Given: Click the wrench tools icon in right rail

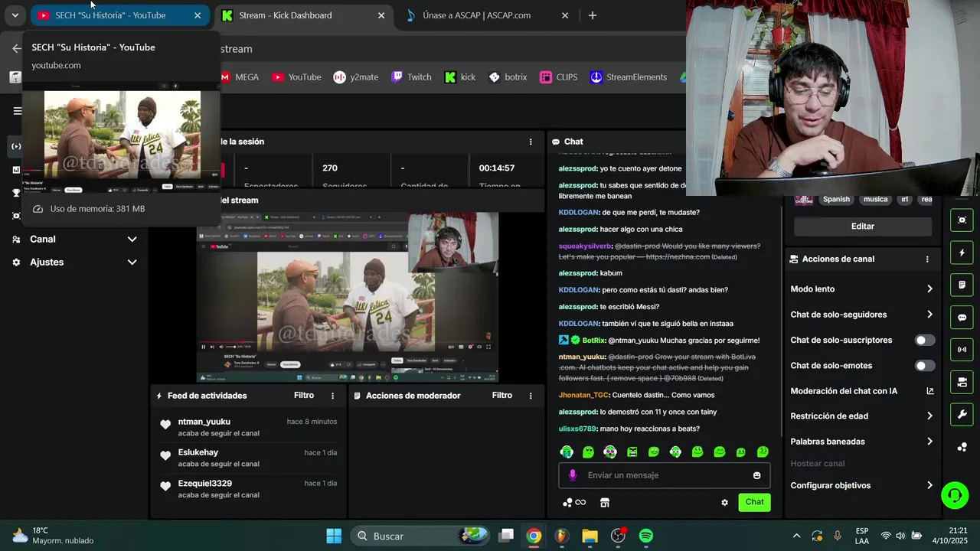Looking at the screenshot, I should pyautogui.click(x=962, y=415).
